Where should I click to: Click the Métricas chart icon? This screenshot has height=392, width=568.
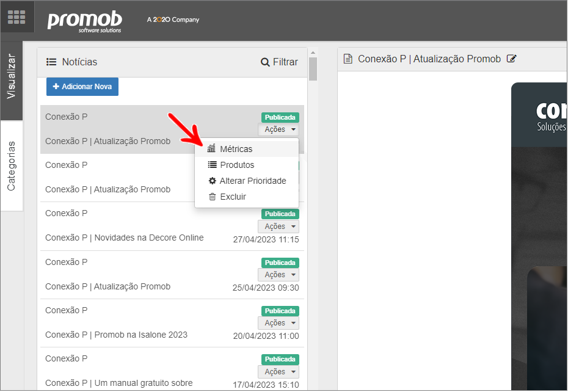pyautogui.click(x=211, y=148)
